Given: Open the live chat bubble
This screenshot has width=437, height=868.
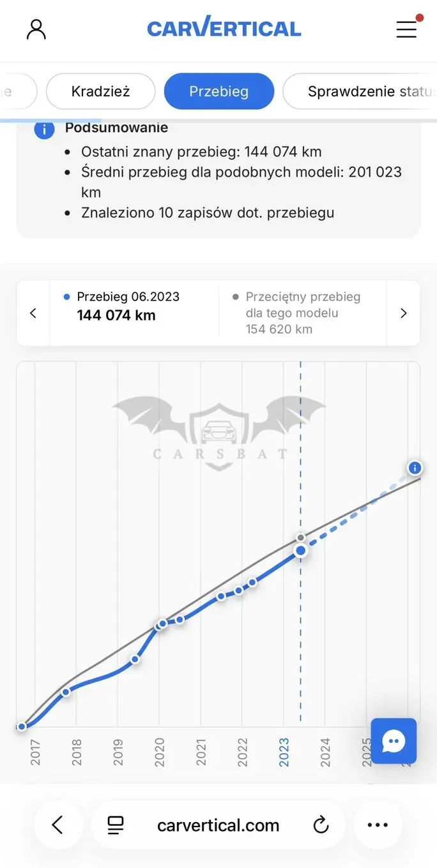Looking at the screenshot, I should (x=394, y=741).
